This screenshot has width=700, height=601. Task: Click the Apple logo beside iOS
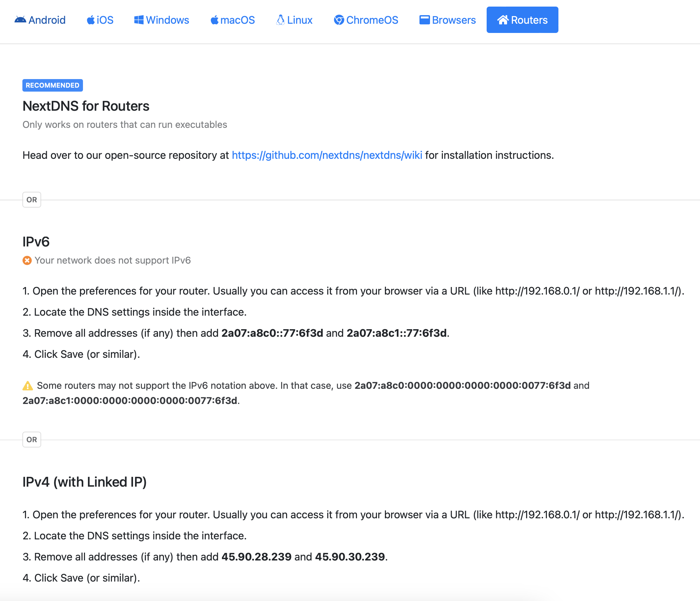click(91, 20)
